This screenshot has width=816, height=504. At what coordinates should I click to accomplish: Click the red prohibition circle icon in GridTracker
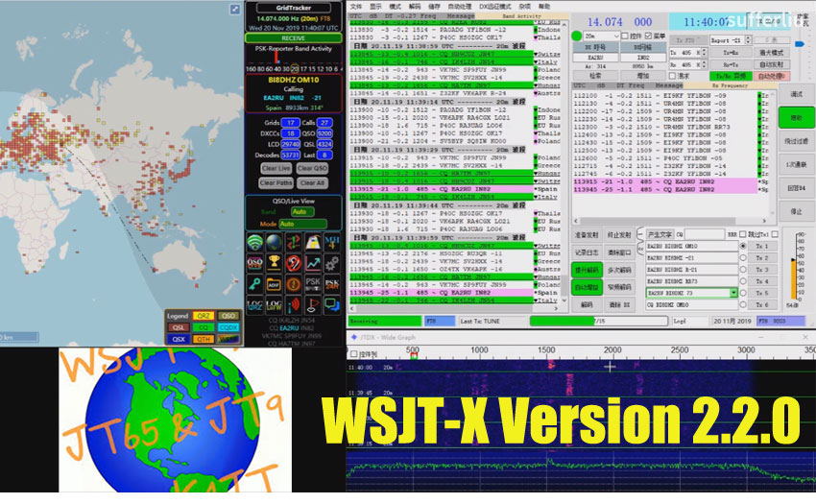(x=294, y=263)
